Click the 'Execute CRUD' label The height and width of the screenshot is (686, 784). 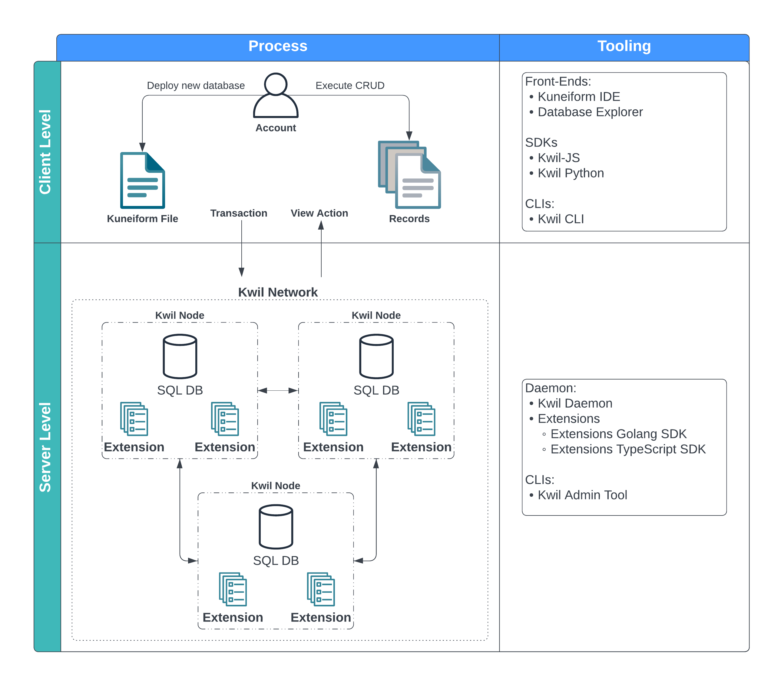pos(350,85)
